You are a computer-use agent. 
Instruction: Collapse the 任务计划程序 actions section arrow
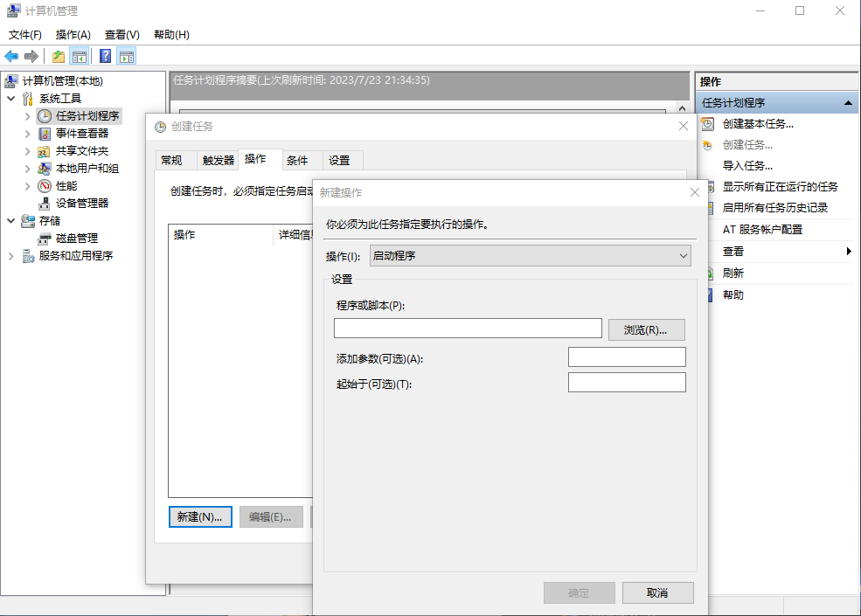pyautogui.click(x=847, y=103)
